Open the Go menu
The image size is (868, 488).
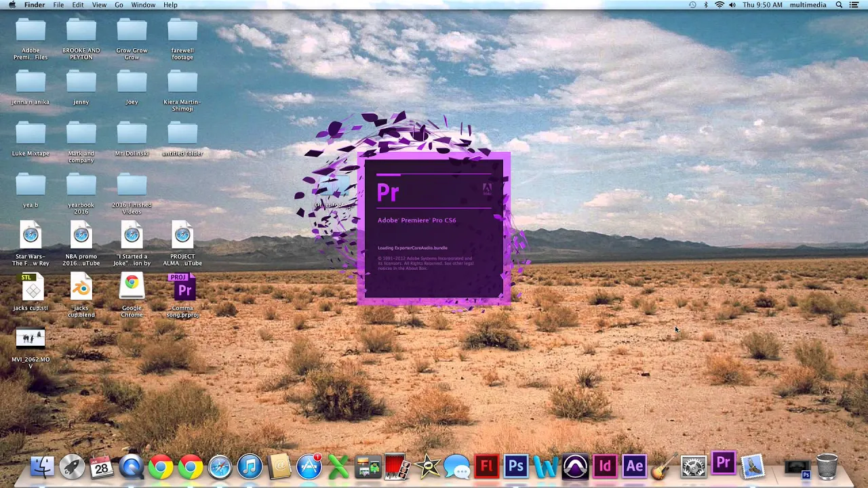click(119, 5)
